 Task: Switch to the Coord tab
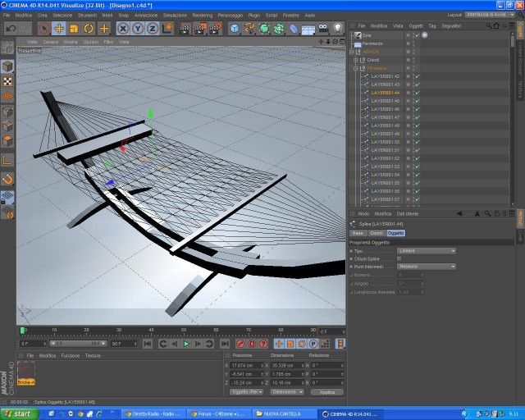pyautogui.click(x=377, y=233)
